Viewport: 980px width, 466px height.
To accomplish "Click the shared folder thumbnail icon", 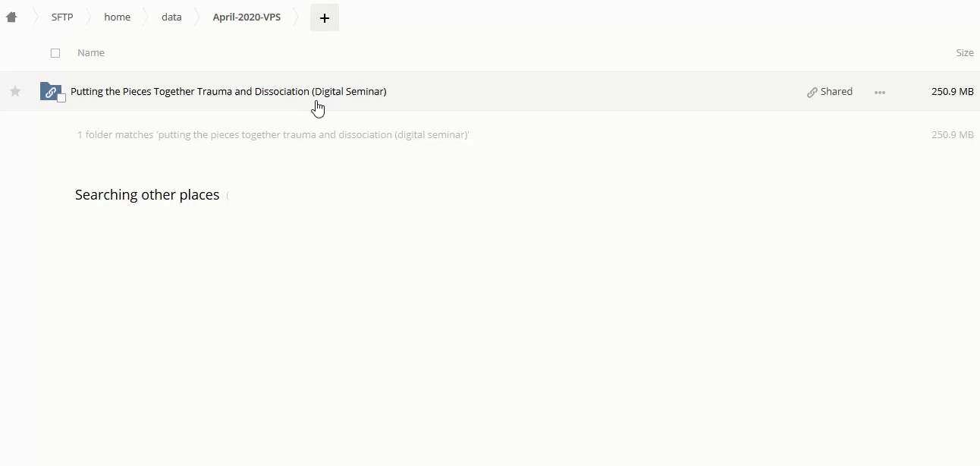I will [x=49, y=91].
